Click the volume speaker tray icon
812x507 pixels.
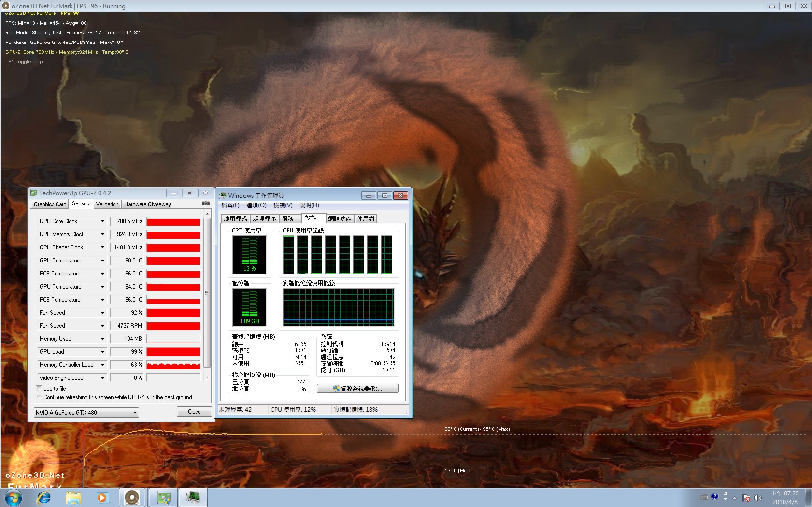[x=757, y=497]
